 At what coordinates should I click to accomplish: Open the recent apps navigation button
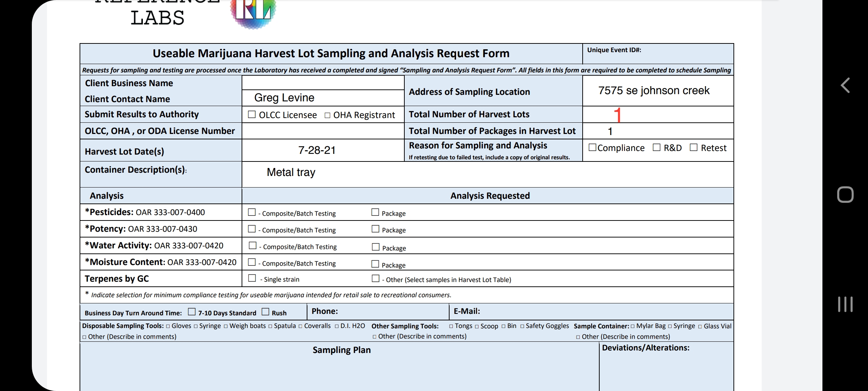(845, 304)
